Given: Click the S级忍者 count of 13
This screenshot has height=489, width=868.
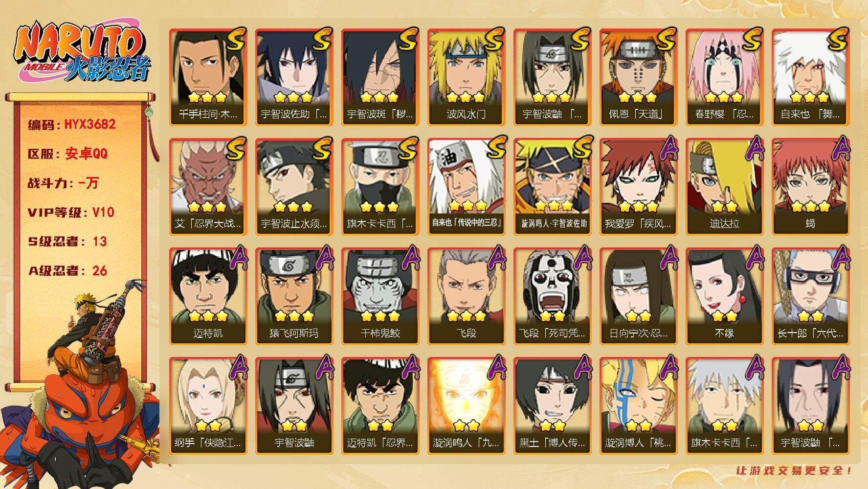Looking at the screenshot, I should click(x=100, y=242).
